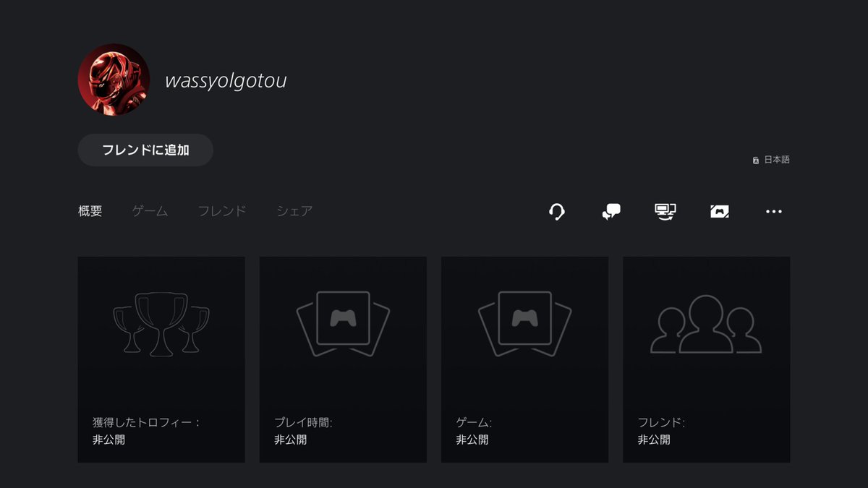Click the フレンド: card label
The image size is (868, 488).
click(661, 423)
